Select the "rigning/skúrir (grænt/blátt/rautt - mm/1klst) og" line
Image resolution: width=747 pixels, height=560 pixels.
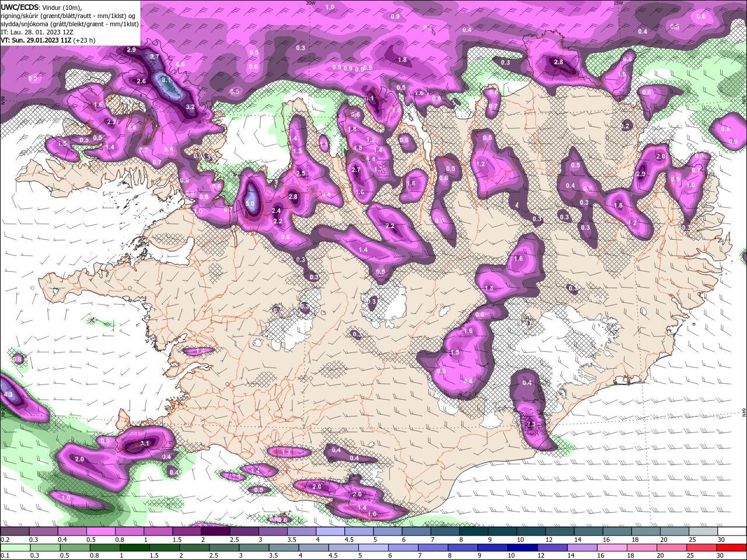[68, 16]
